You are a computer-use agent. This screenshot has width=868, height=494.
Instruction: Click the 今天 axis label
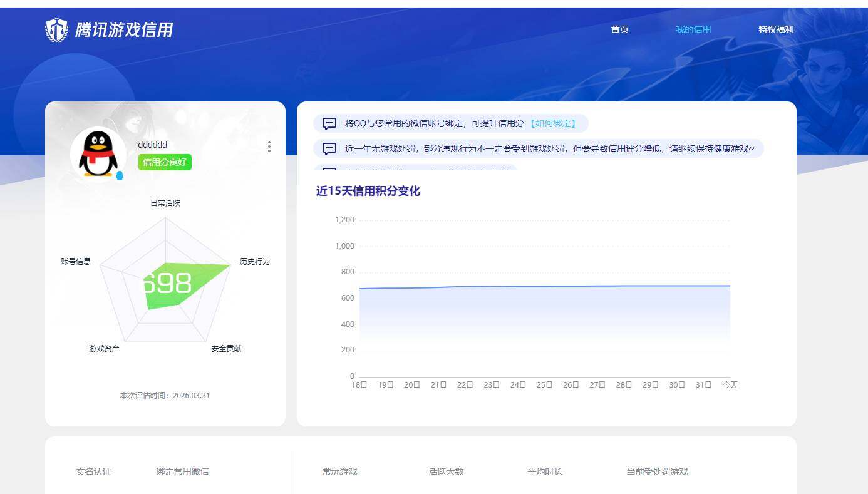(730, 385)
